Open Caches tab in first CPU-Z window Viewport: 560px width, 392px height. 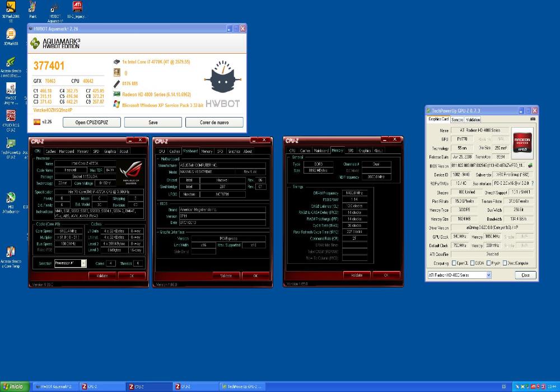coord(51,151)
